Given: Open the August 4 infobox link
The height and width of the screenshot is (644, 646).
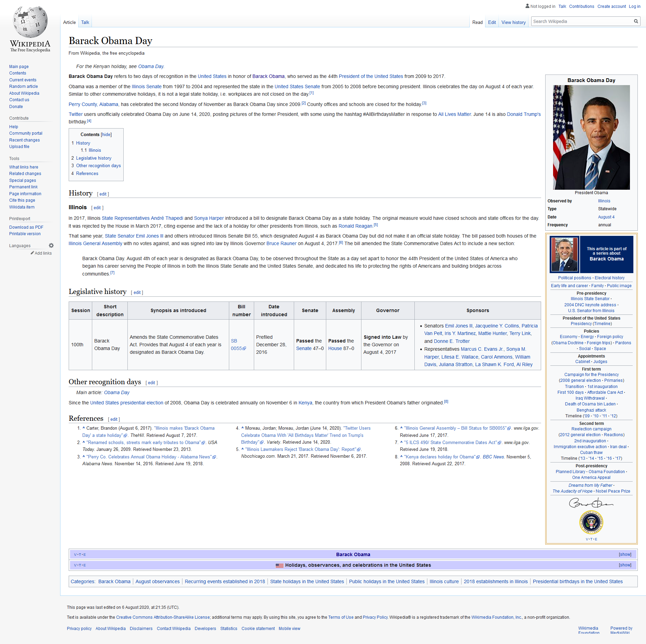Looking at the screenshot, I should coord(606,217).
